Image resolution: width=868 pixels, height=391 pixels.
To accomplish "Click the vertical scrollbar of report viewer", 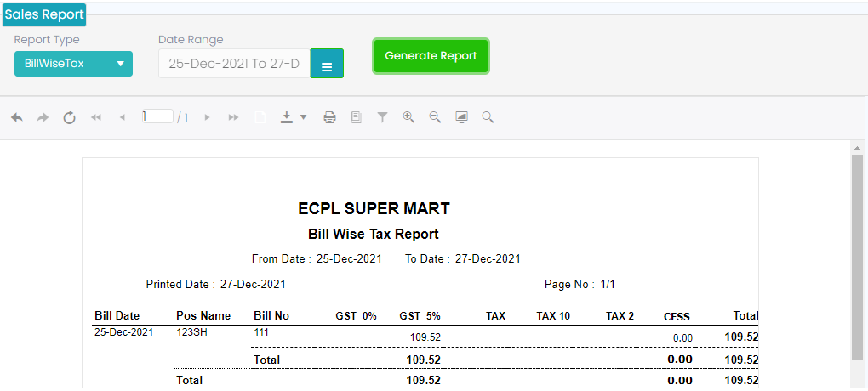I will click(858, 255).
